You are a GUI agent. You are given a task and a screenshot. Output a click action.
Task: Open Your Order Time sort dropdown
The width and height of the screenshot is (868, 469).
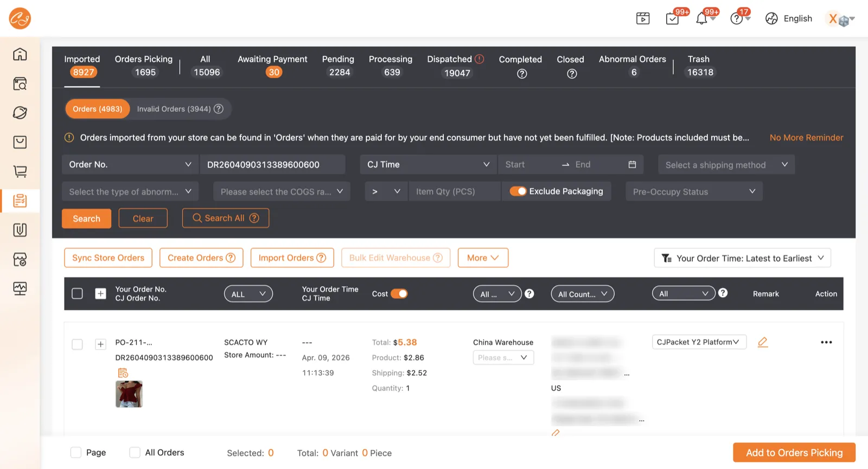[x=742, y=258]
